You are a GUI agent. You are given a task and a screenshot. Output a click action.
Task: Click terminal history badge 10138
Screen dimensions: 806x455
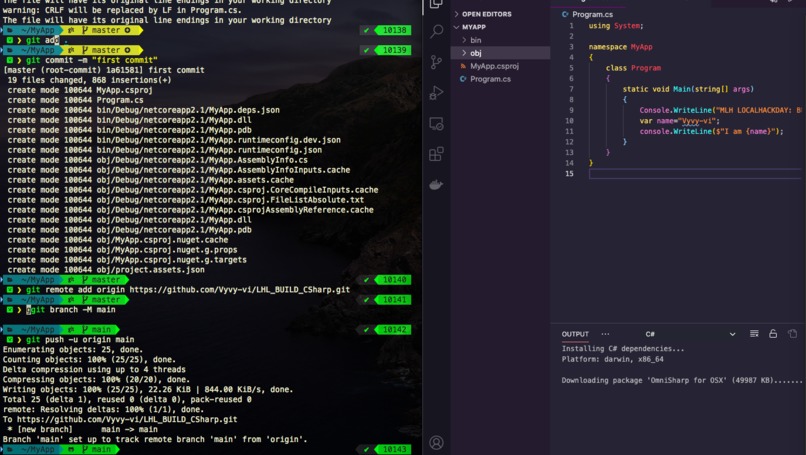coord(394,30)
